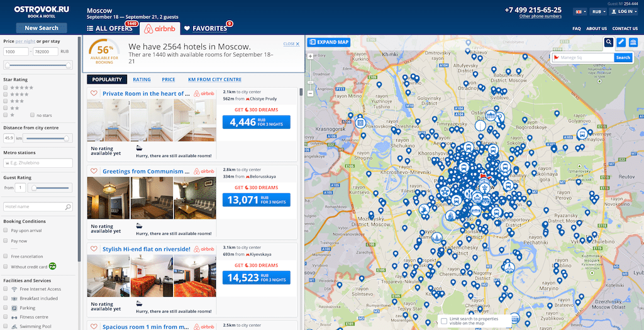Image resolution: width=644 pixels, height=330 pixels.
Task: Tick the Pay now checkbox
Action: pos(5,241)
